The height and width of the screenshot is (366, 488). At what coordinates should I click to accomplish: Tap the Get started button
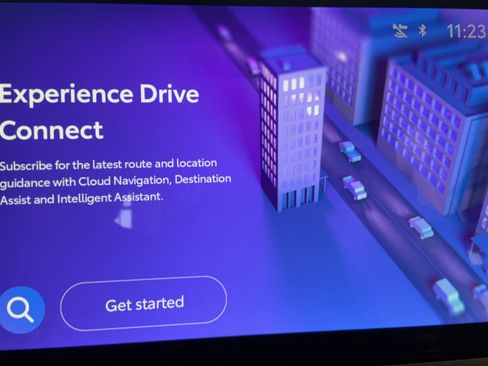143,304
